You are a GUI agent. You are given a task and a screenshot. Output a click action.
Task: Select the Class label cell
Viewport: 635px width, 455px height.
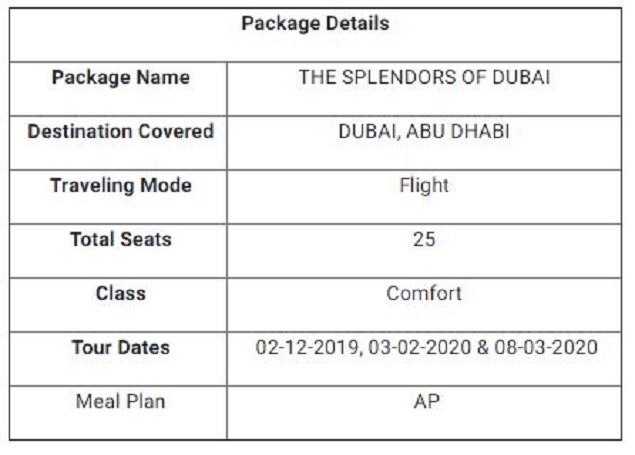(118, 305)
